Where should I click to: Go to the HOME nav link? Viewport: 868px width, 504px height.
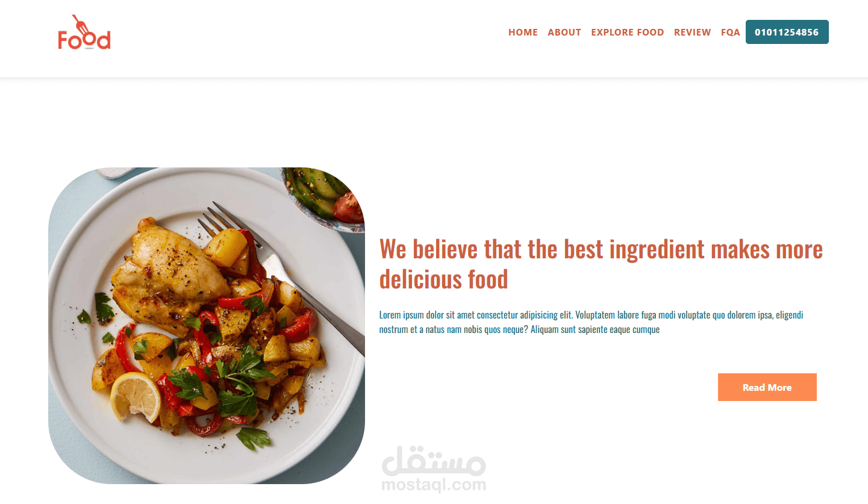click(523, 33)
